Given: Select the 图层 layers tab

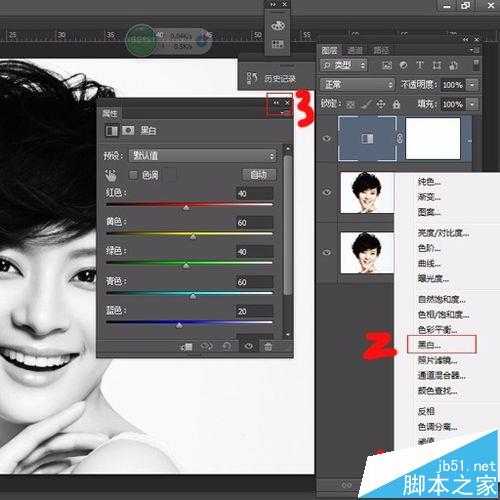Looking at the screenshot, I should point(329,50).
